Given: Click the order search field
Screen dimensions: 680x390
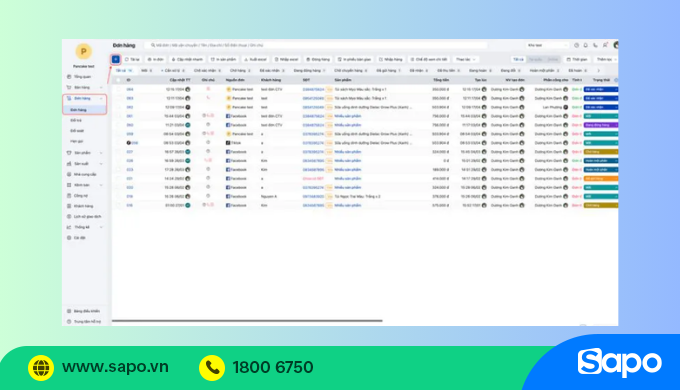Looking at the screenshot, I should pyautogui.click(x=317, y=45).
